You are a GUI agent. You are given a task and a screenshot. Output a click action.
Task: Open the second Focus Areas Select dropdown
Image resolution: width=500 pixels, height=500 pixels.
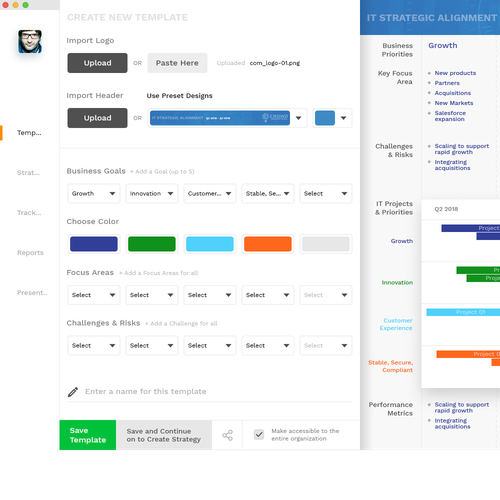point(152,295)
